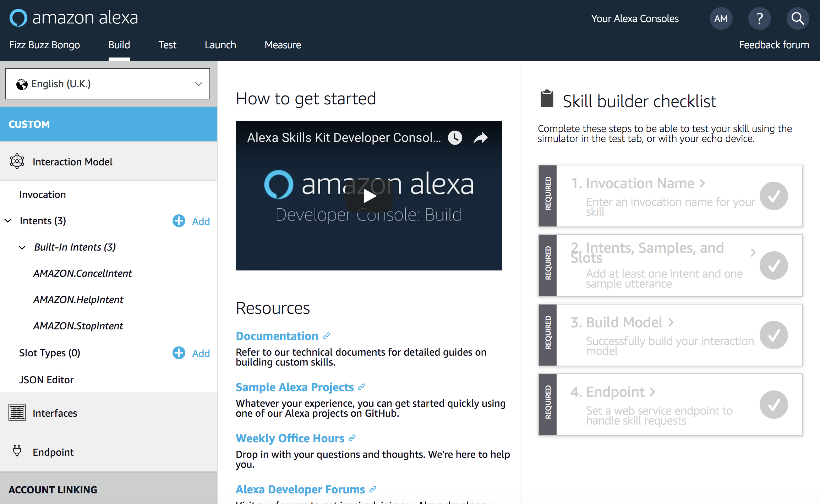Click the plus icon beside Intents
This screenshot has height=504, width=820.
click(179, 221)
